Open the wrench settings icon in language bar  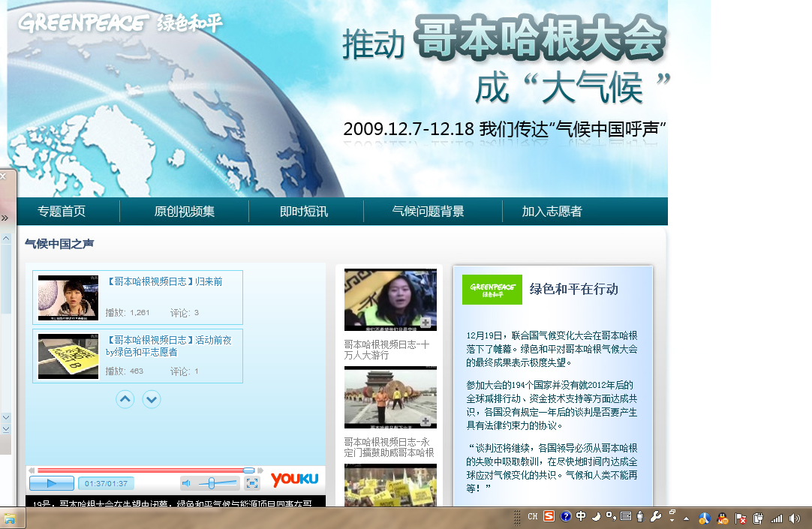656,516
